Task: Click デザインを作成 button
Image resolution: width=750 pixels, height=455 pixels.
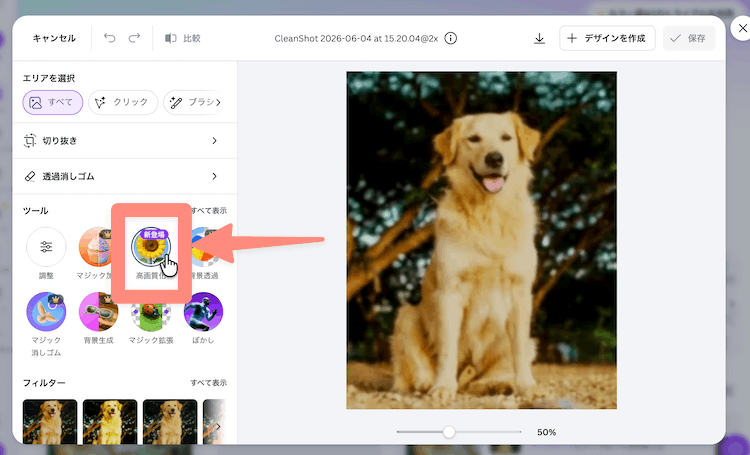Action: (607, 38)
